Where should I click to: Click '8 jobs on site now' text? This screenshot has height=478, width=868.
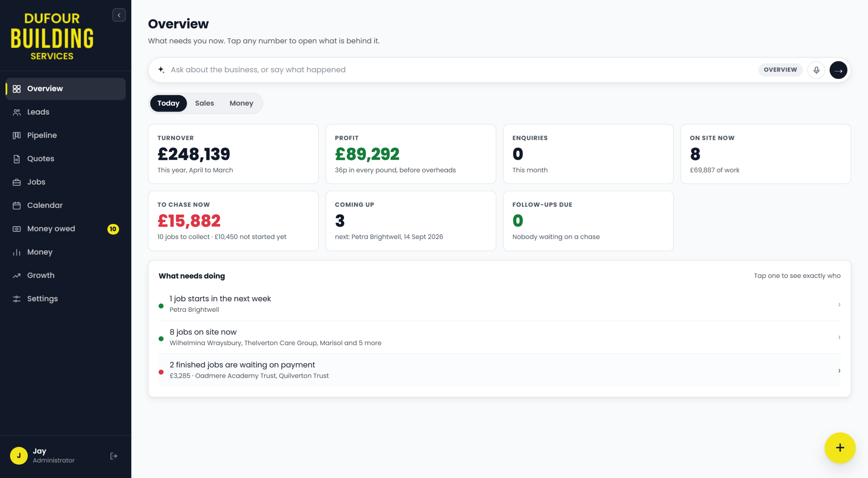(x=203, y=332)
